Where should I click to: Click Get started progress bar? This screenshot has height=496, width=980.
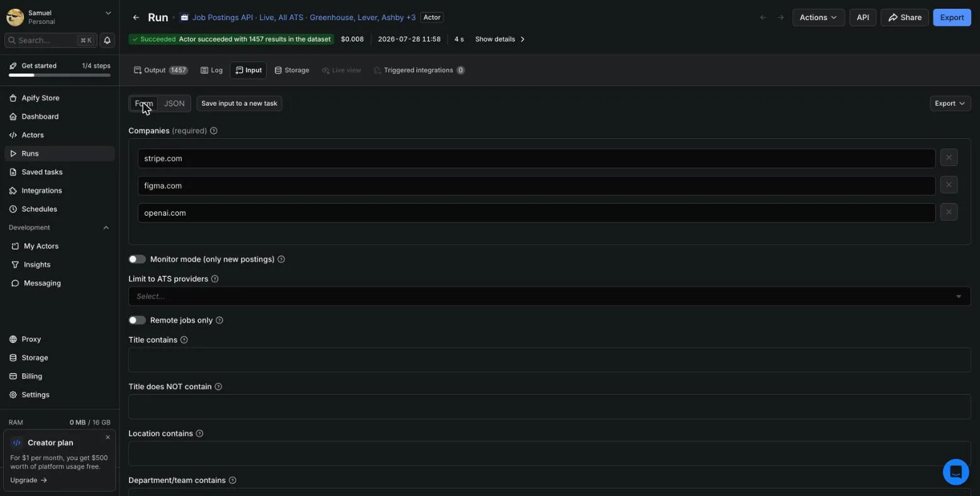(60, 75)
